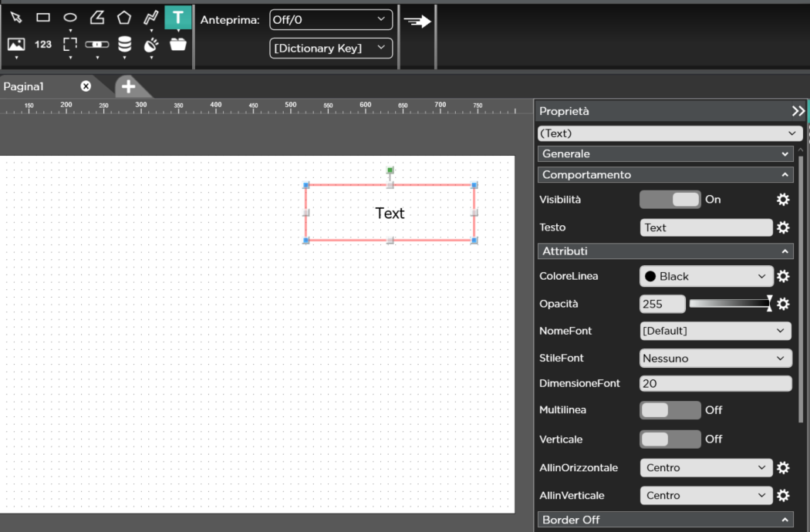Select the pentagon polygon tool

click(124, 18)
